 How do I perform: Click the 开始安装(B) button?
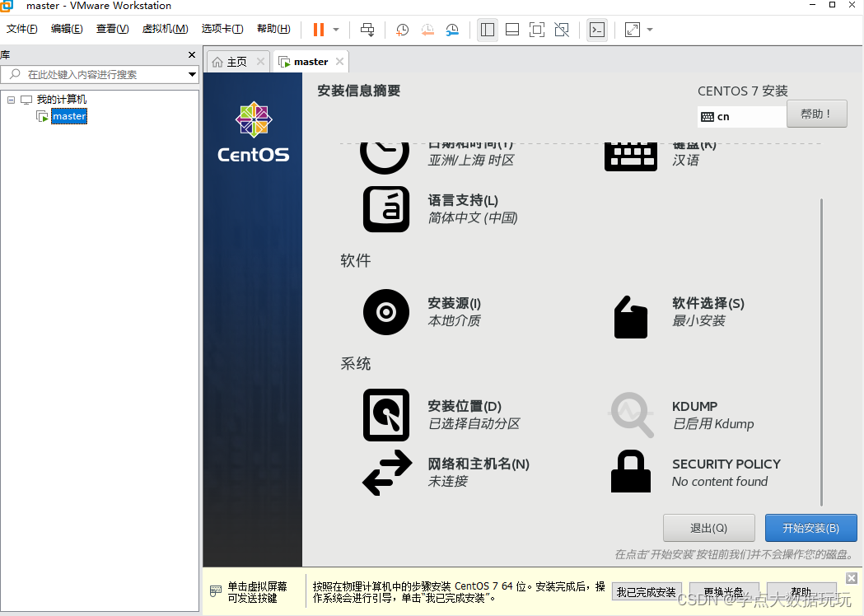coord(811,529)
